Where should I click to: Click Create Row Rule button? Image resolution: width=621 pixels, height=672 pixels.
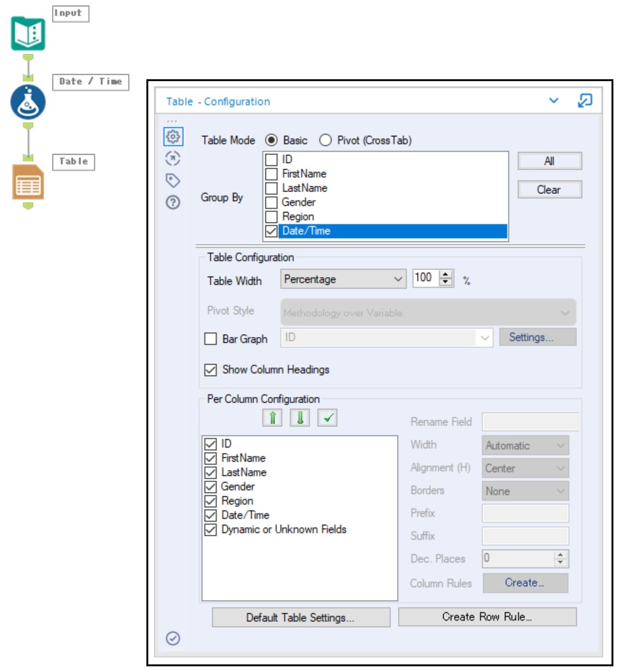[487, 617]
